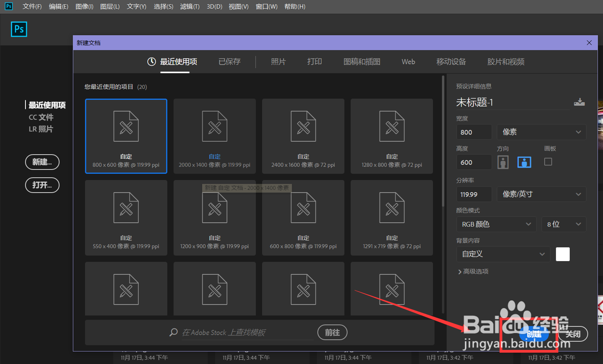Click the save preset icon beside 未标题-1
Image resolution: width=603 pixels, height=364 pixels.
point(579,102)
